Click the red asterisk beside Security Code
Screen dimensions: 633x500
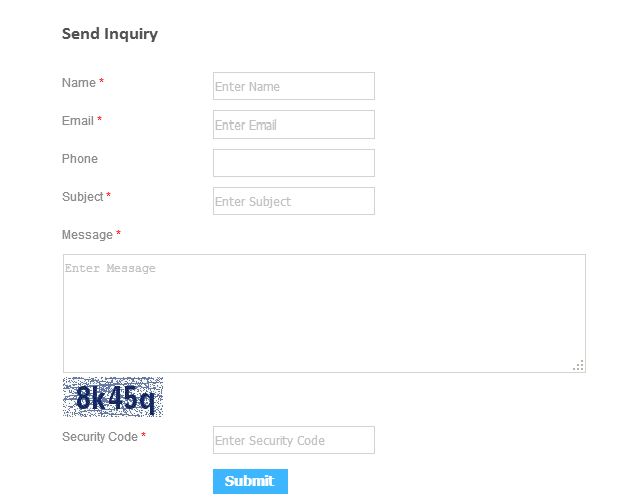click(x=144, y=437)
